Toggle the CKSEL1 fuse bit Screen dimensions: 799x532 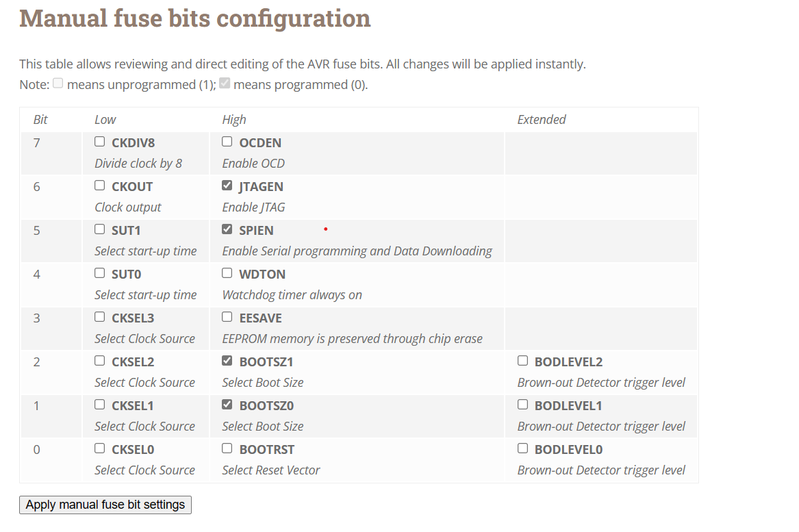point(100,405)
